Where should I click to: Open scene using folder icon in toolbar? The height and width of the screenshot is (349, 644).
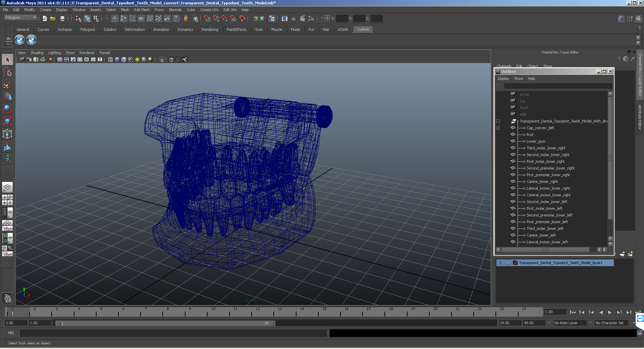click(x=53, y=18)
